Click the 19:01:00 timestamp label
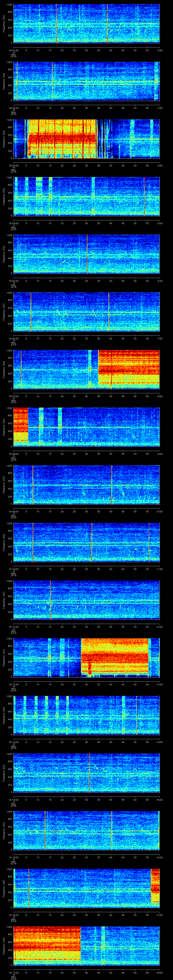The image size is (173, 980). pos(13,50)
